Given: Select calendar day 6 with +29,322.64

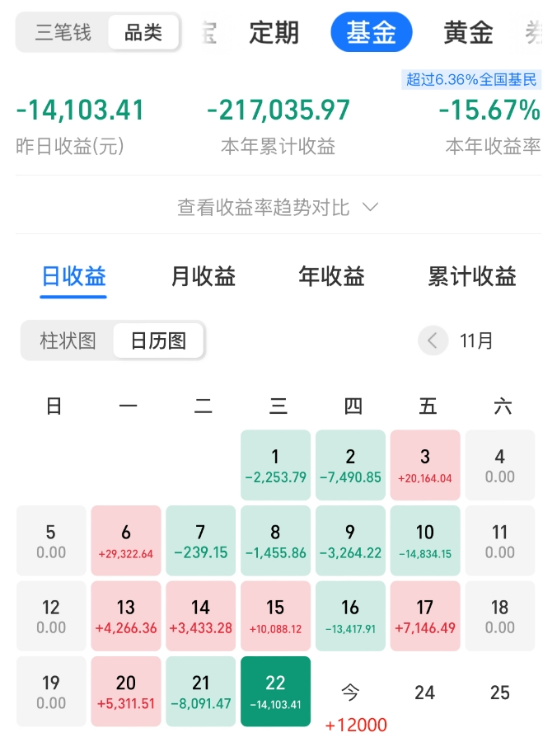Looking at the screenshot, I should pyautogui.click(x=126, y=541).
